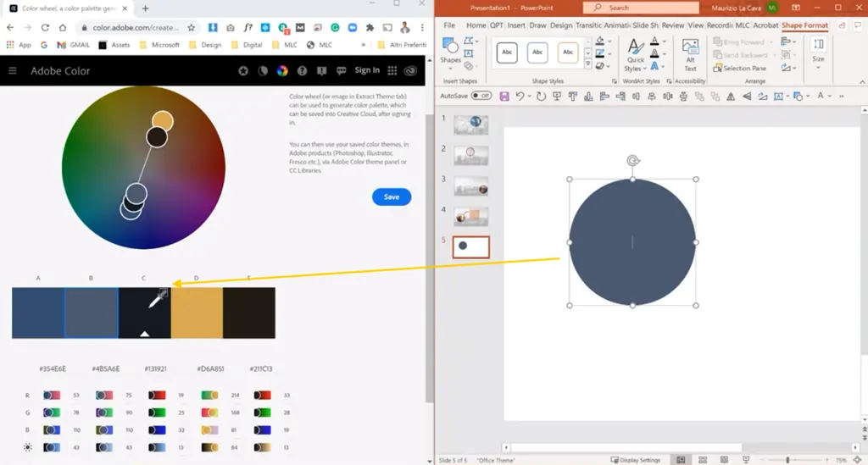Screen dimensions: 868x465
Task: Click the redo icon in Quick Access Toolbar
Action: tap(541, 97)
